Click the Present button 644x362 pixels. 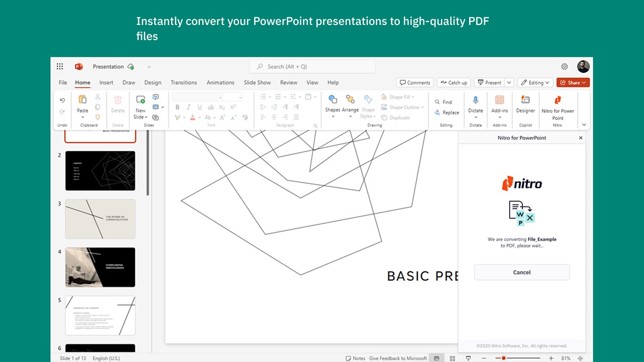[489, 82]
